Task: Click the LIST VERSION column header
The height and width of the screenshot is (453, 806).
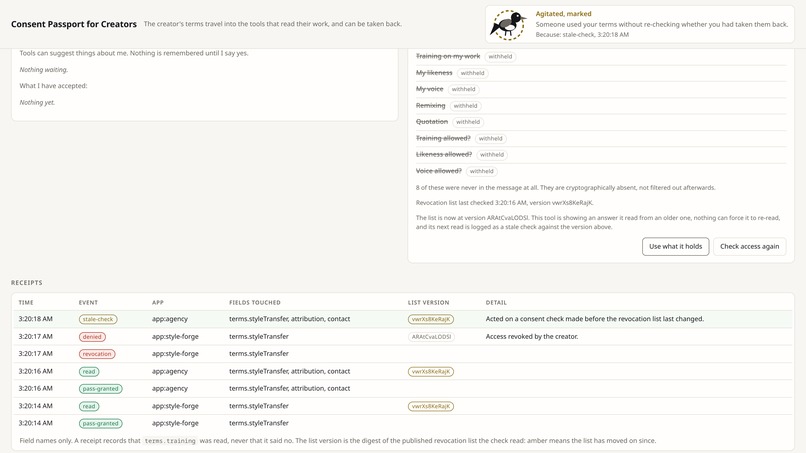Action: pyautogui.click(x=429, y=302)
